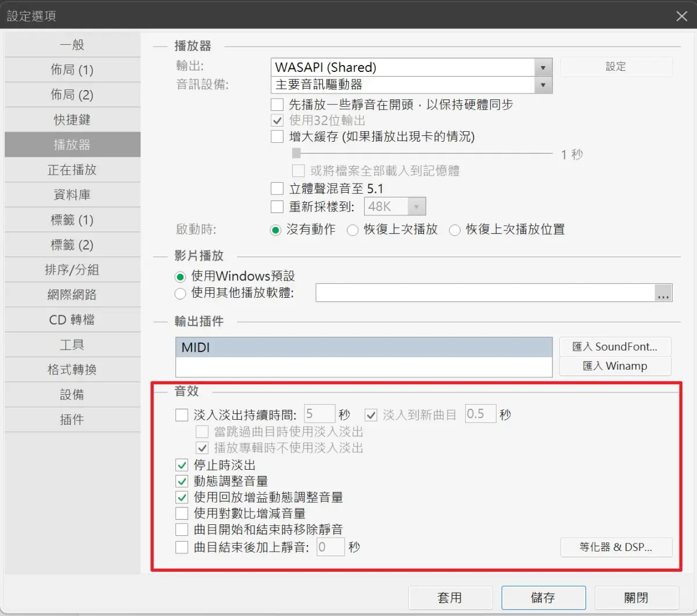Click the 關閉 button
This screenshot has width=697, height=616.
click(x=637, y=597)
